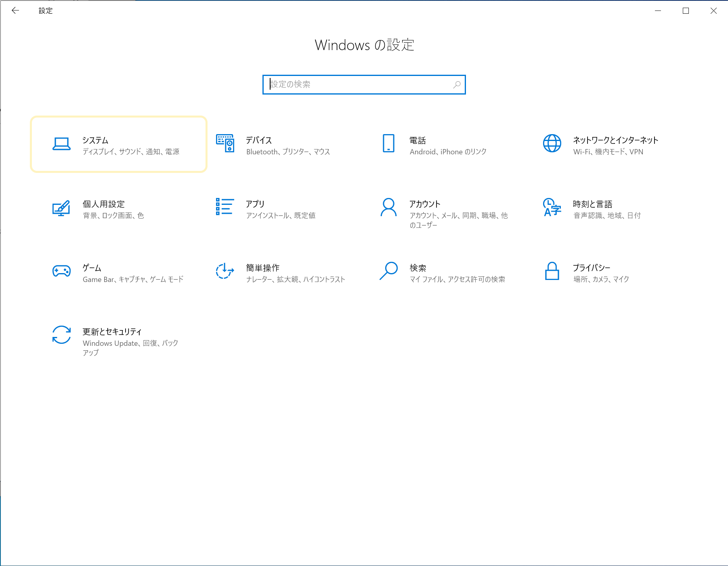Open the 個人用設定 paintbrush icon

click(61, 208)
